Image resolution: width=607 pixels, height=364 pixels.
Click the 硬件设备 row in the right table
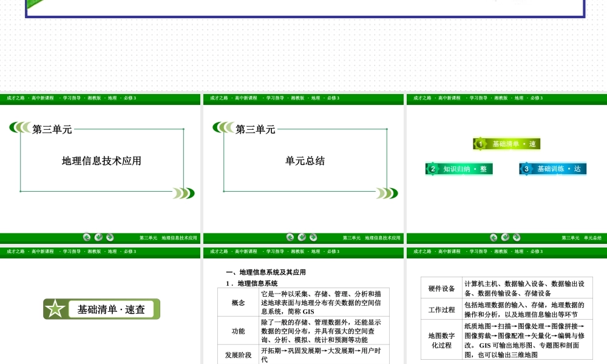pos(441,288)
